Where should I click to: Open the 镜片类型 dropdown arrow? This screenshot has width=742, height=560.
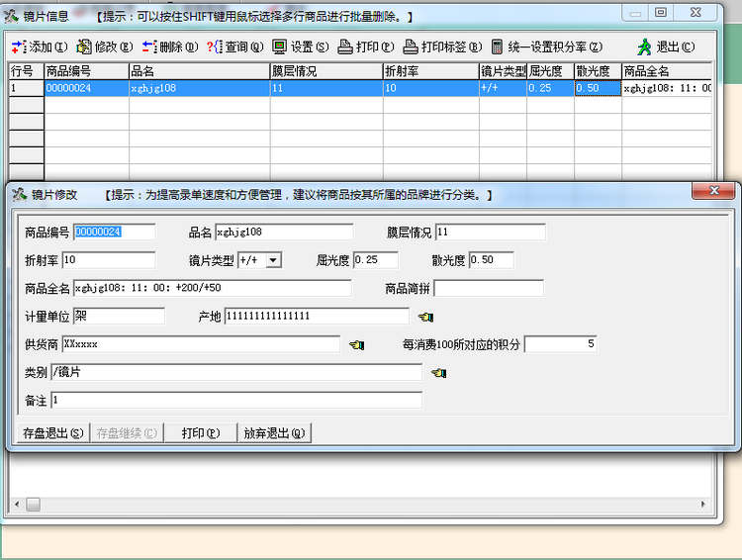(x=273, y=260)
